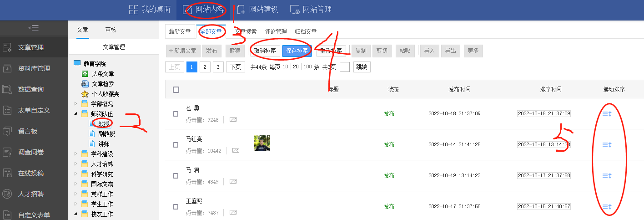Go to page 2 of the articles
644x220 pixels.
(x=205, y=67)
